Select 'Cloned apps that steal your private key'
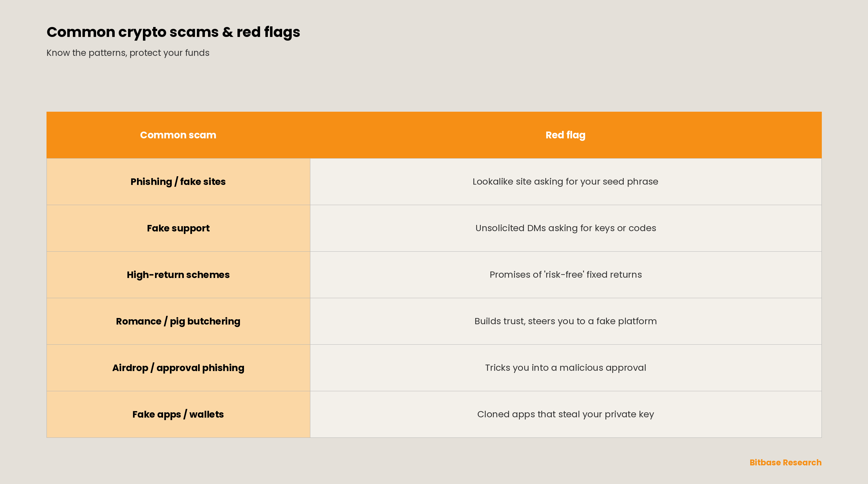 [x=566, y=415]
